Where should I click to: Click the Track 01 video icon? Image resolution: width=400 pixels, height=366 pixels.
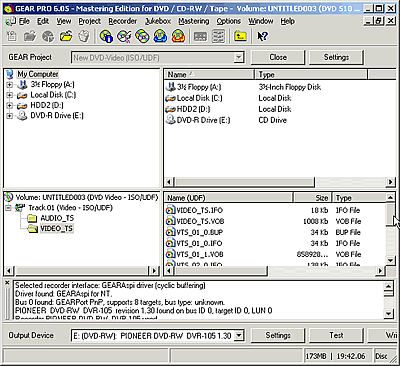coord(20,208)
